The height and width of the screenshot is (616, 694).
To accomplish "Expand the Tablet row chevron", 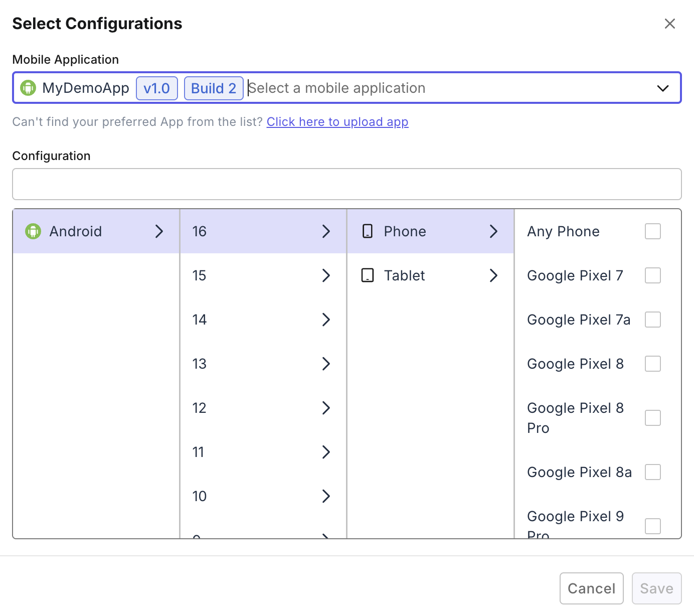I will point(493,275).
